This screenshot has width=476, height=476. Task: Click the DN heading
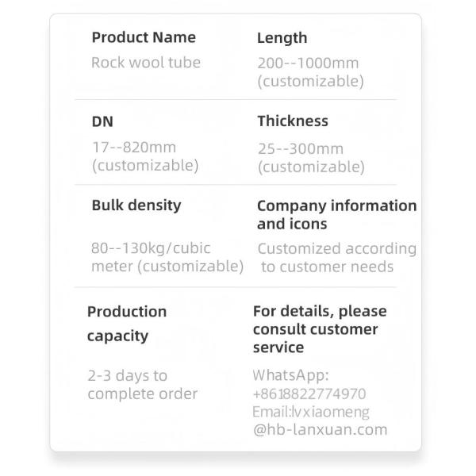coord(102,121)
